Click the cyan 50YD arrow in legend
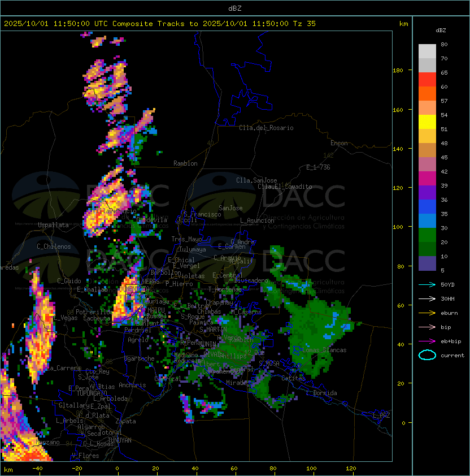The width and height of the screenshot is (470, 476). coord(427,284)
